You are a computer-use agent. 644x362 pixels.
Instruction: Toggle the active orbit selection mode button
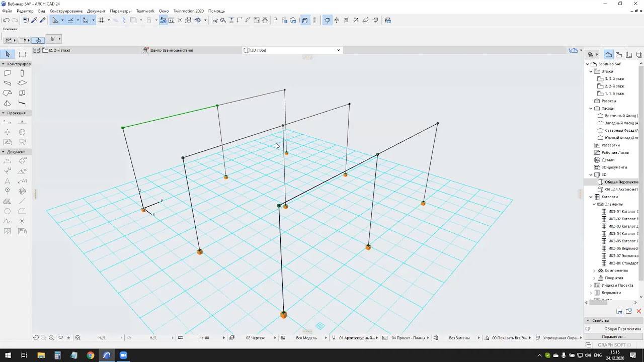tap(327, 20)
